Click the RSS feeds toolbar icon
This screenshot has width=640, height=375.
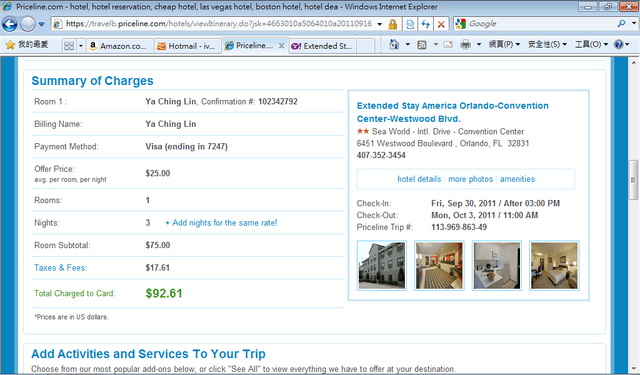pos(422,44)
